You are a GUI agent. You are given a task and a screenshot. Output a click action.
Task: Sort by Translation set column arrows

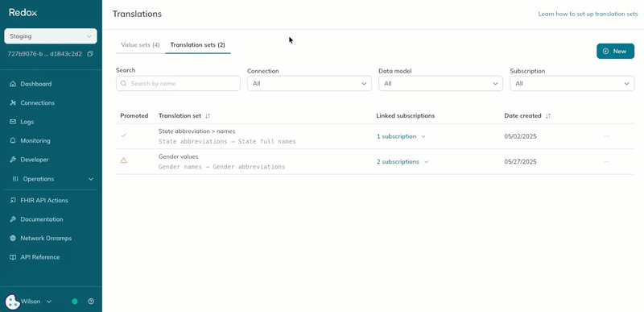(x=208, y=116)
